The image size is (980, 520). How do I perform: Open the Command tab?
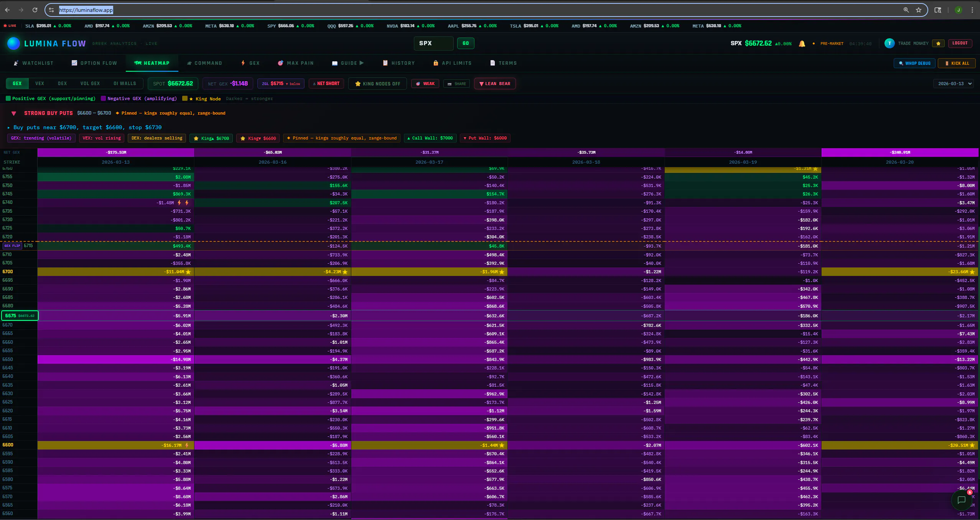click(x=204, y=63)
